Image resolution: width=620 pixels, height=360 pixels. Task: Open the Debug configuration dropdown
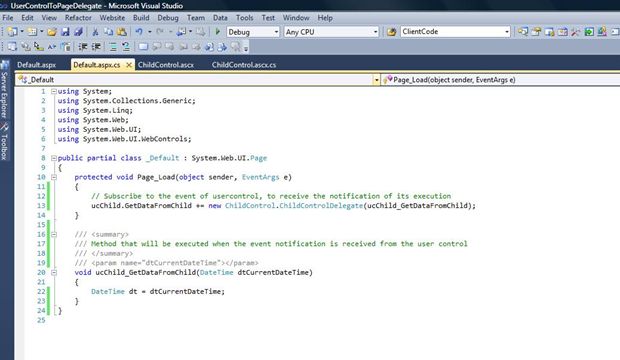(253, 32)
